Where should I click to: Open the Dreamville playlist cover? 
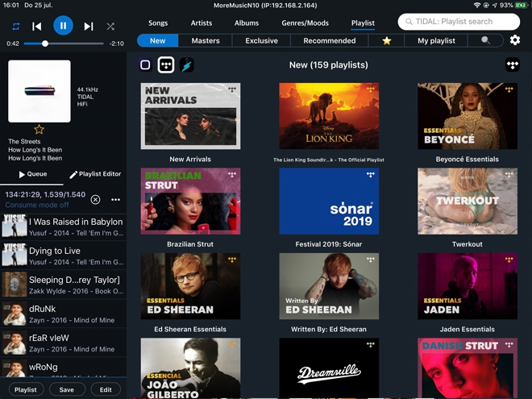pyautogui.click(x=329, y=368)
